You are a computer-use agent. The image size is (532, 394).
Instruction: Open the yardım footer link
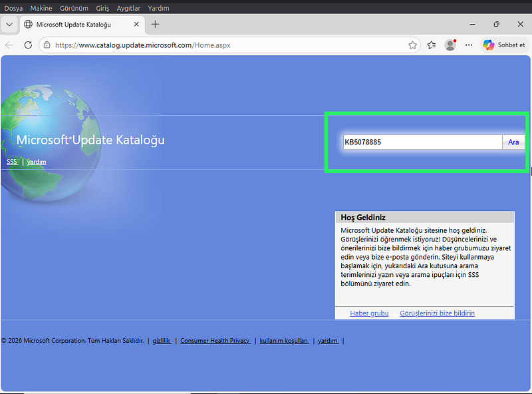[328, 341]
